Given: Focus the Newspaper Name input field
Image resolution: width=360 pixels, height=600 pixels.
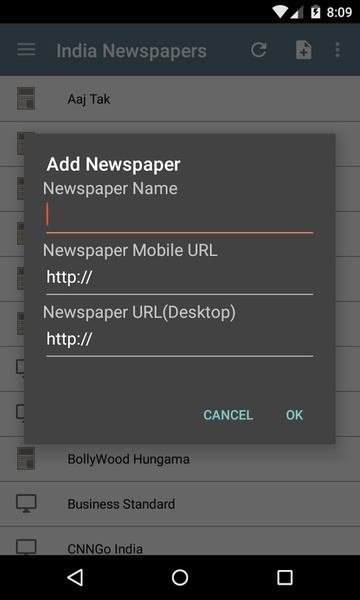Looking at the screenshot, I should coord(179,217).
